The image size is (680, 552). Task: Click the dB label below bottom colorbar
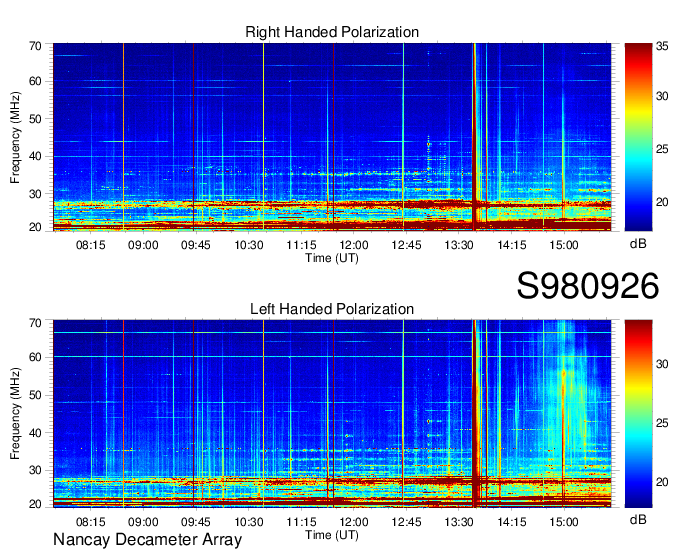tap(638, 519)
